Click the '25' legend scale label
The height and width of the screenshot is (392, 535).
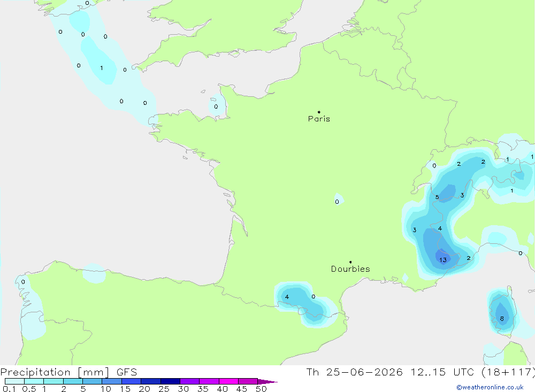click(x=164, y=389)
